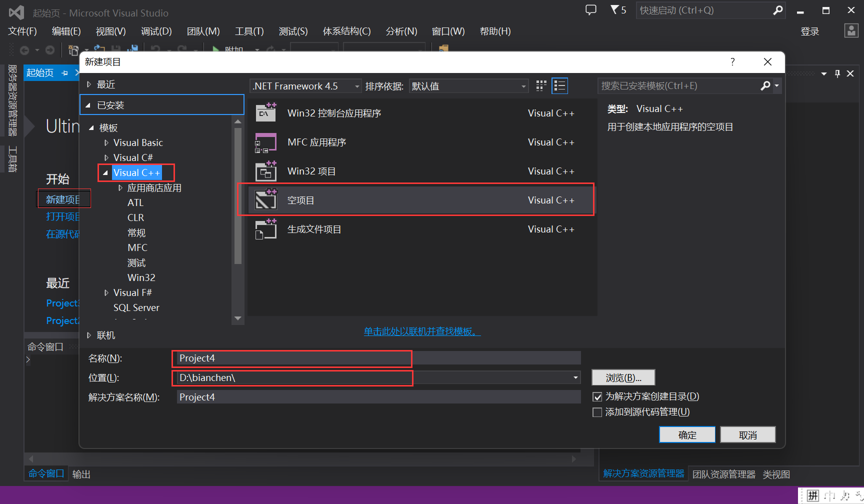Open the right panel window position menu
This screenshot has width=864, height=504.
click(x=824, y=73)
